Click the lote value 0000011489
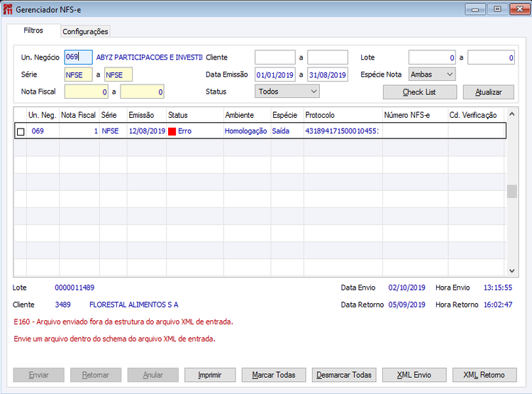The height and width of the screenshot is (394, 532). tap(74, 288)
